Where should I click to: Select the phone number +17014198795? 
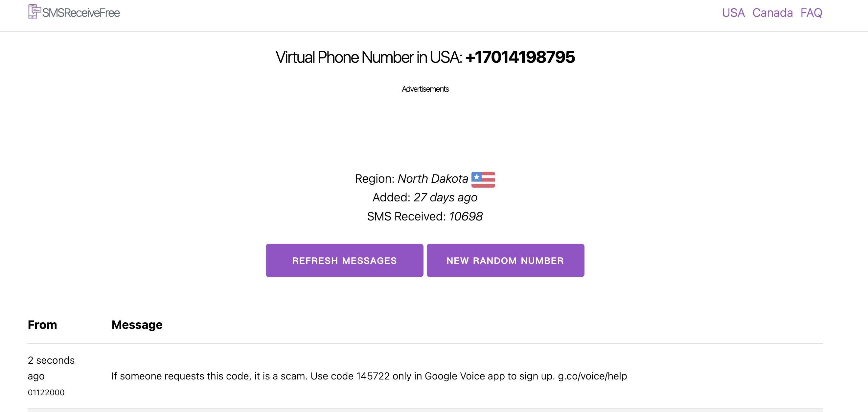click(520, 57)
